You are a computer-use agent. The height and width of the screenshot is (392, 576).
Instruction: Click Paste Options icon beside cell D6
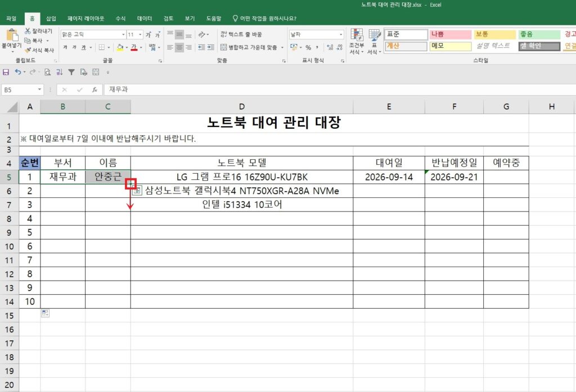click(x=137, y=190)
